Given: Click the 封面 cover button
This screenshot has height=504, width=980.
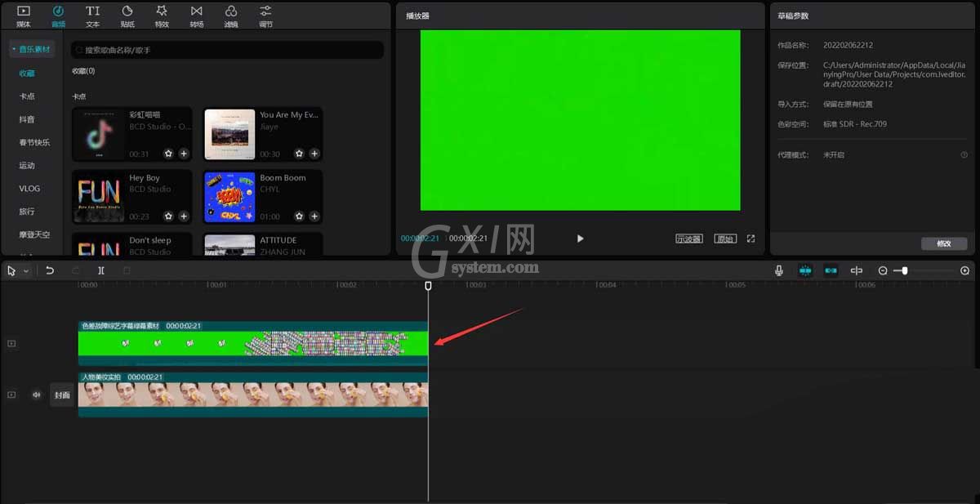Looking at the screenshot, I should [x=62, y=395].
